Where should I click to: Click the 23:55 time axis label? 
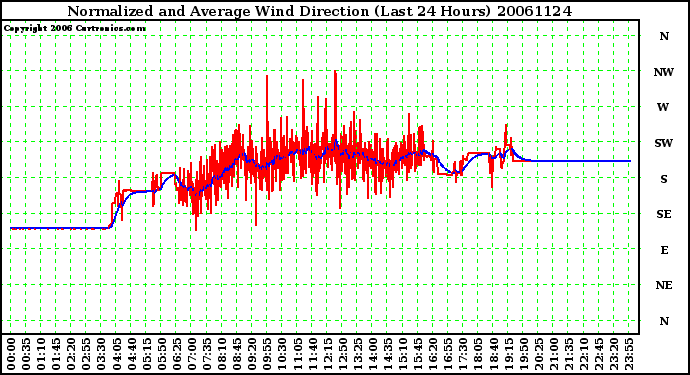pyautogui.click(x=630, y=354)
